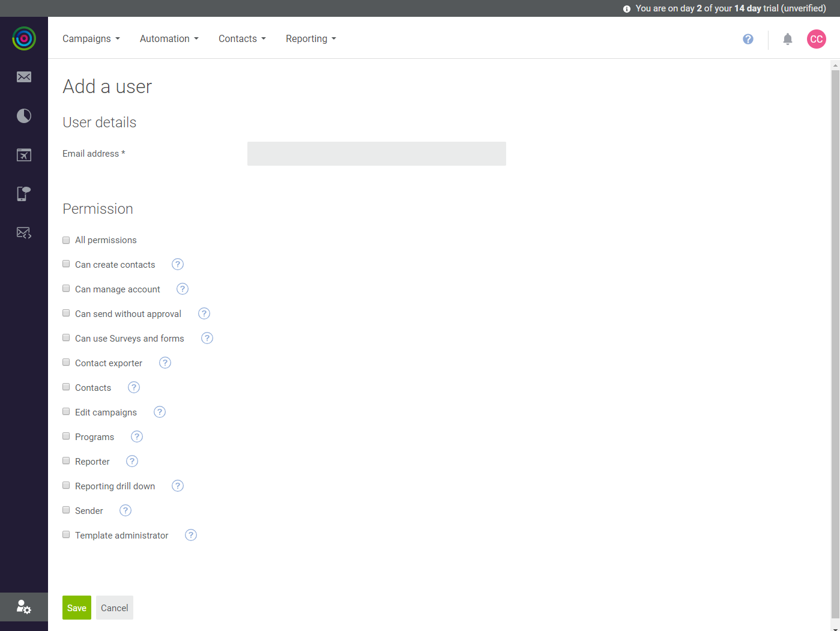Click into the Email address field
The height and width of the screenshot is (631, 840).
click(376, 154)
